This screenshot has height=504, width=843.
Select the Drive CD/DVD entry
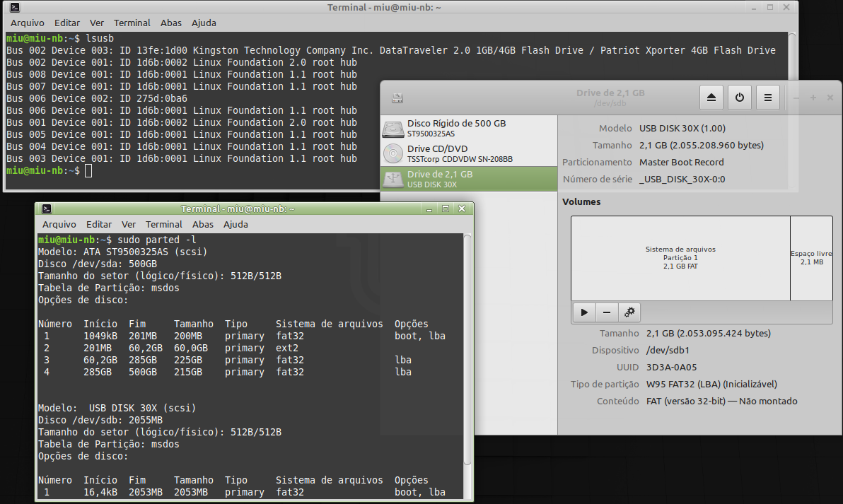click(x=469, y=153)
